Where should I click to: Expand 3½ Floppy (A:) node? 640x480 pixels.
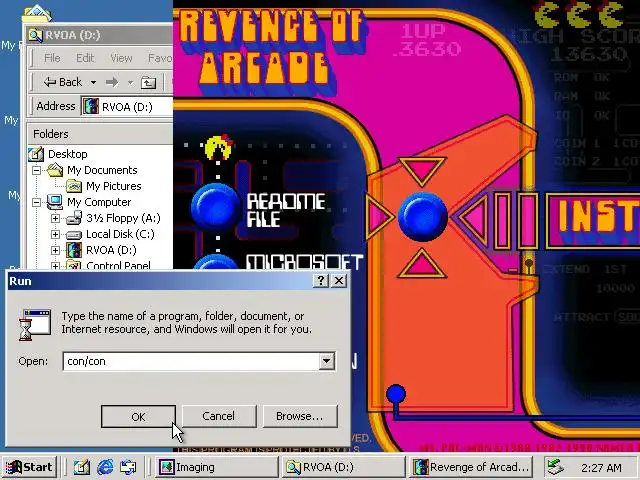[x=56, y=218]
